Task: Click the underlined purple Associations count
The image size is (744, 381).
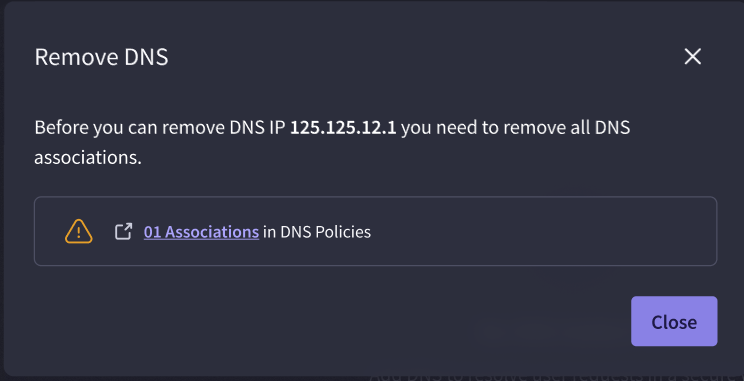Action: click(x=201, y=232)
